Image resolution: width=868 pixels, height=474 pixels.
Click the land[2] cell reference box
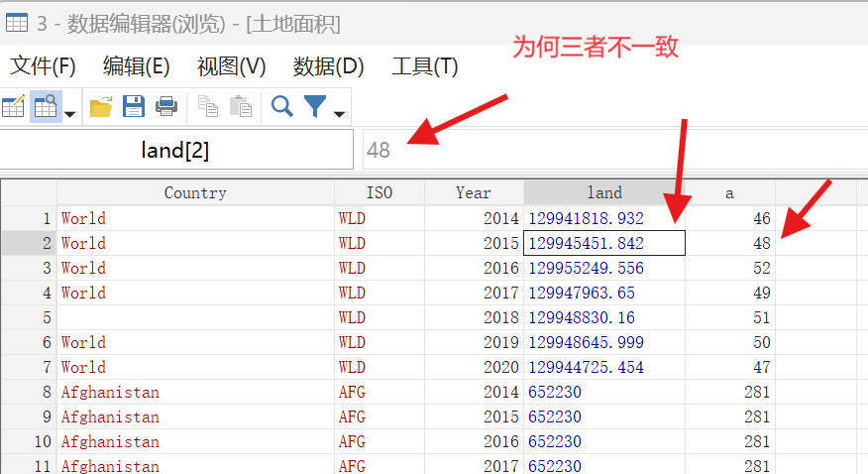tap(176, 150)
